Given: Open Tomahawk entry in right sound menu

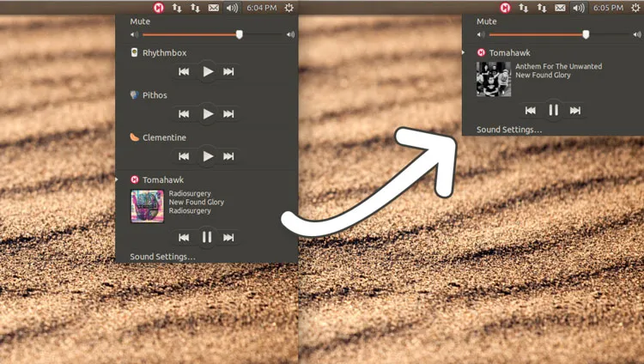Looking at the screenshot, I should click(x=510, y=52).
